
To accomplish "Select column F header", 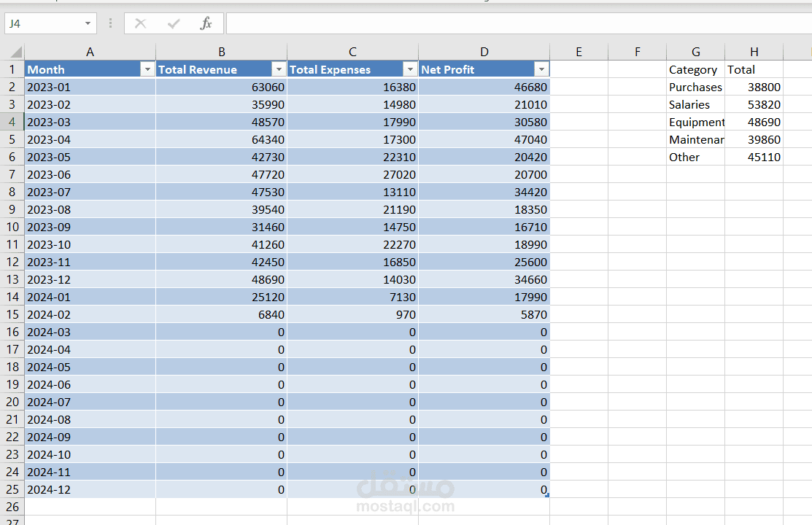I will point(638,52).
